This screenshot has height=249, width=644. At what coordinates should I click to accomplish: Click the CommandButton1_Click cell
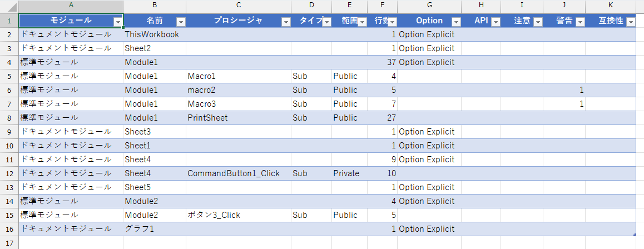point(238,173)
